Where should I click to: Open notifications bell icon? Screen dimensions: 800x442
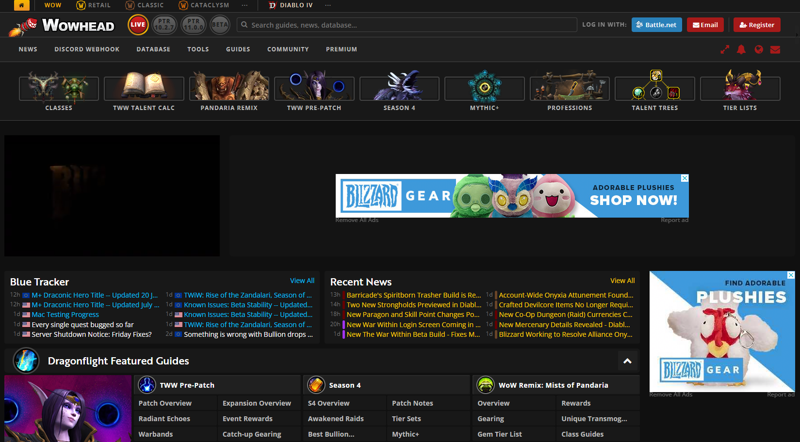pos(741,50)
